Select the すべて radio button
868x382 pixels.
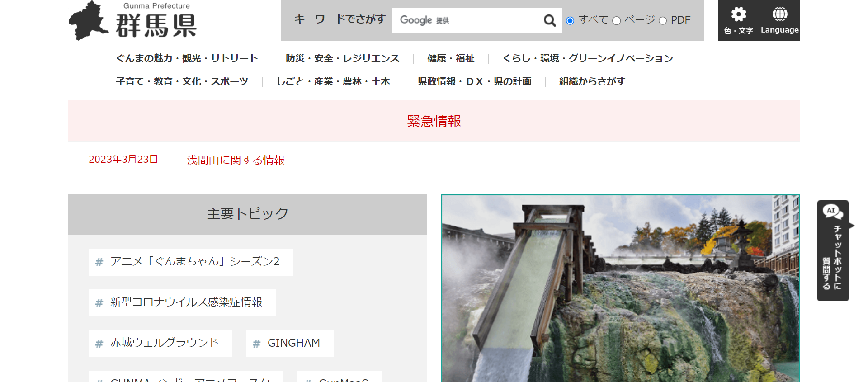point(571,21)
